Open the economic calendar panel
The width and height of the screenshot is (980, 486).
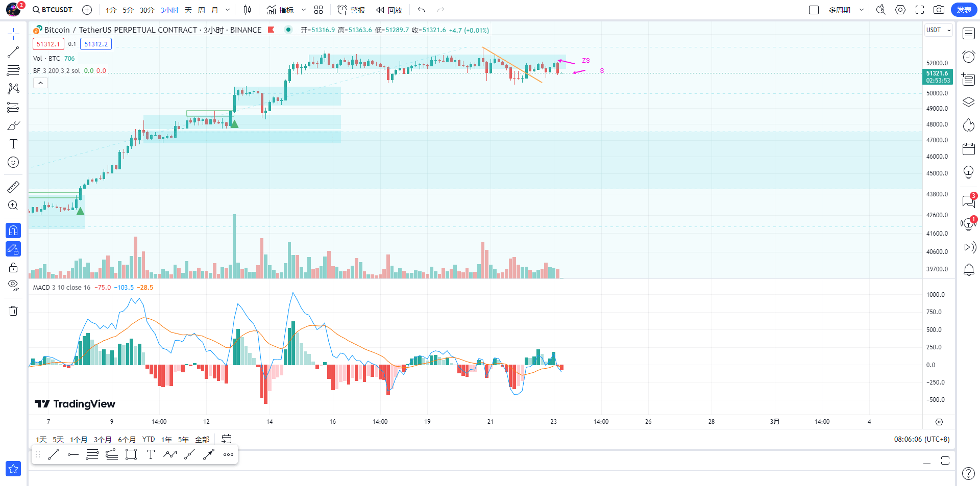pos(968,149)
